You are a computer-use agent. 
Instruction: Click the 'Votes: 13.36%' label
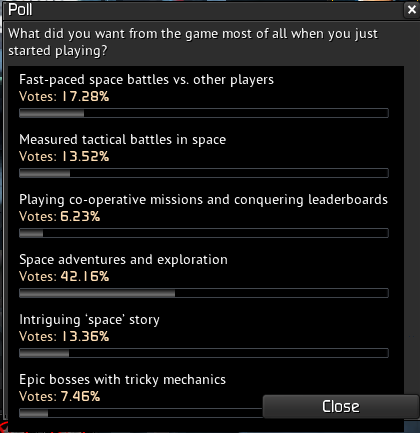click(x=64, y=337)
